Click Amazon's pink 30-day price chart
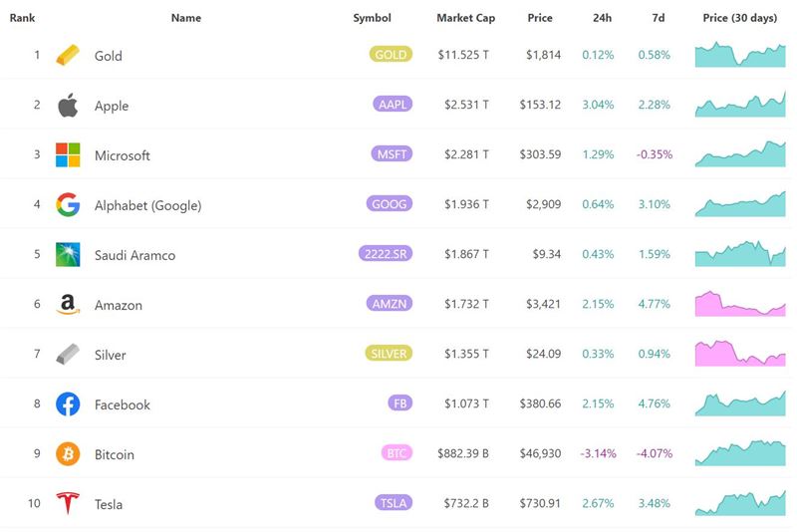The width and height of the screenshot is (797, 532). tap(740, 303)
